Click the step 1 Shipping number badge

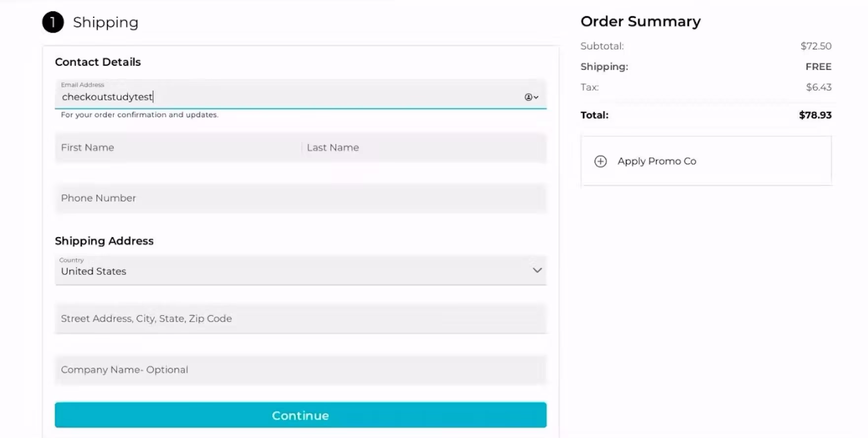[x=53, y=22]
